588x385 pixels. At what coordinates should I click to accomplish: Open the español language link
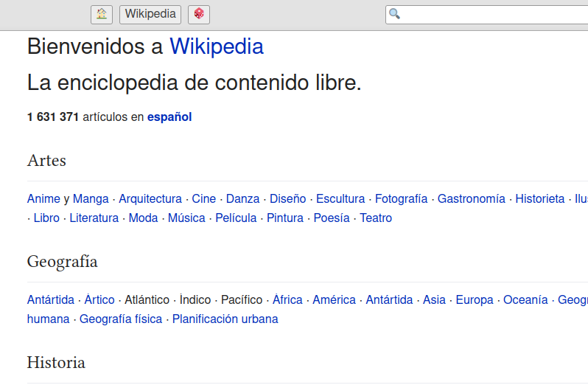tap(169, 117)
